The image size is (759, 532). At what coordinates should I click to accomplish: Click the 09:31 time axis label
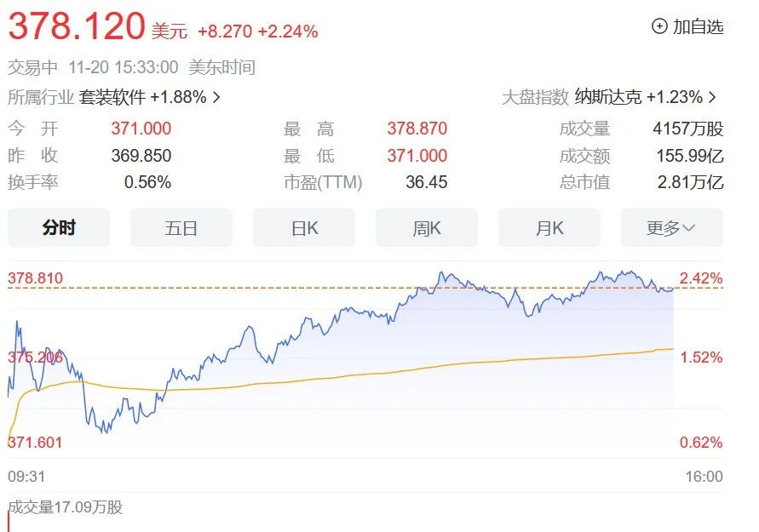(x=26, y=477)
